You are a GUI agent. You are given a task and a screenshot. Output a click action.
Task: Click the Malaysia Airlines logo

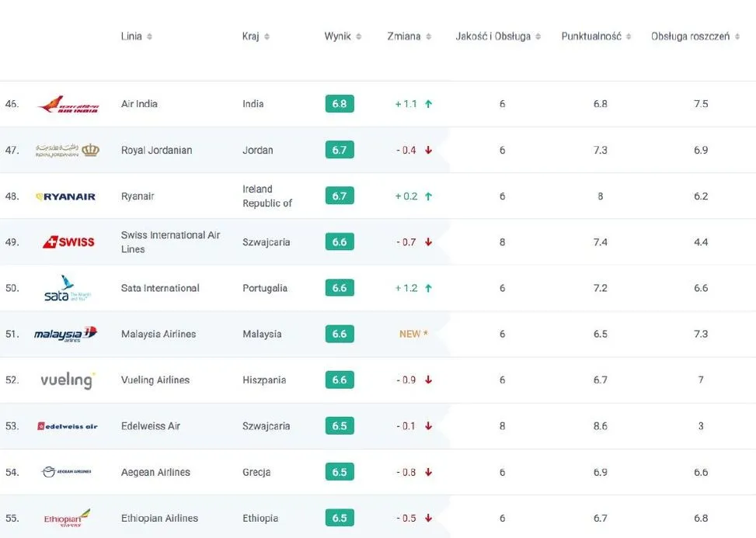tap(65, 334)
